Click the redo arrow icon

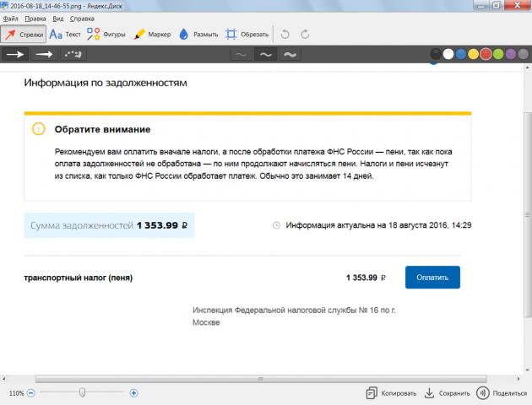305,35
